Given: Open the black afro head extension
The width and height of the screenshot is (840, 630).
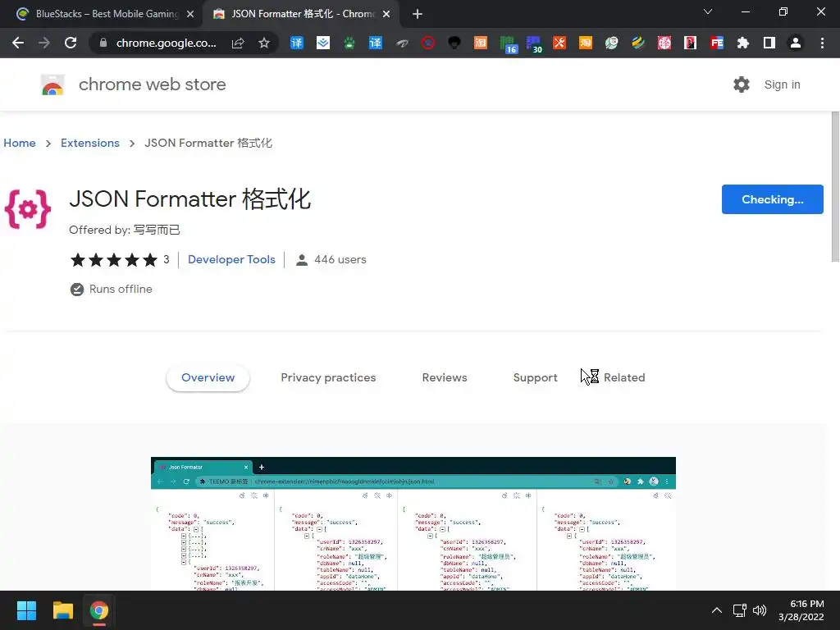Looking at the screenshot, I should click(x=454, y=43).
